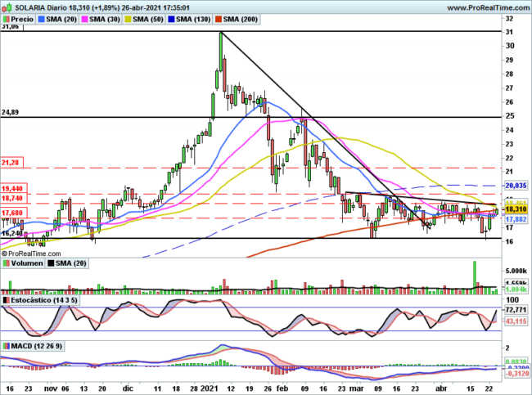Open the SMA (50) indicator label

[x=148, y=20]
